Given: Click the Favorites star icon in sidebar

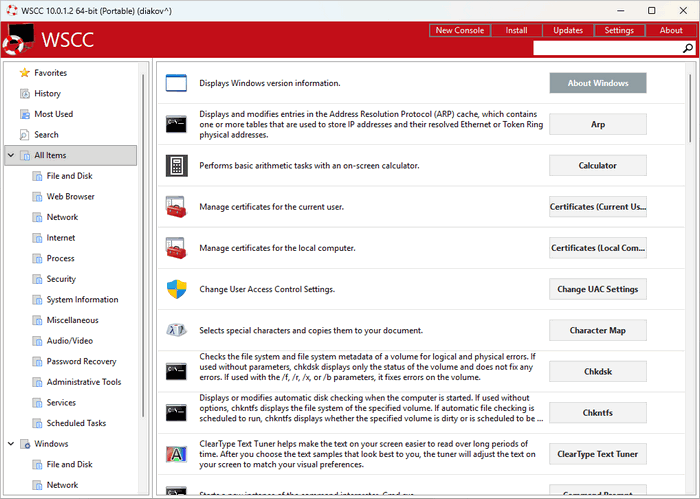Looking at the screenshot, I should 24,73.
